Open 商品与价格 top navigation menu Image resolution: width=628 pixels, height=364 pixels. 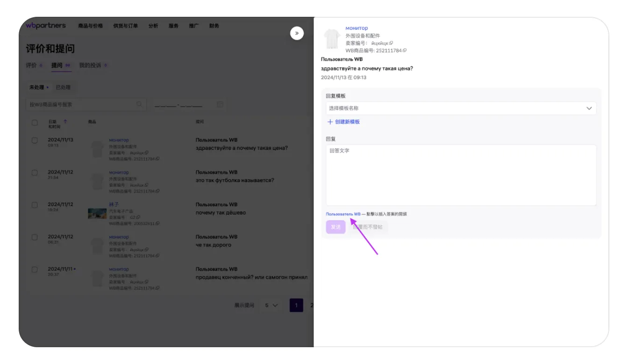pos(90,26)
